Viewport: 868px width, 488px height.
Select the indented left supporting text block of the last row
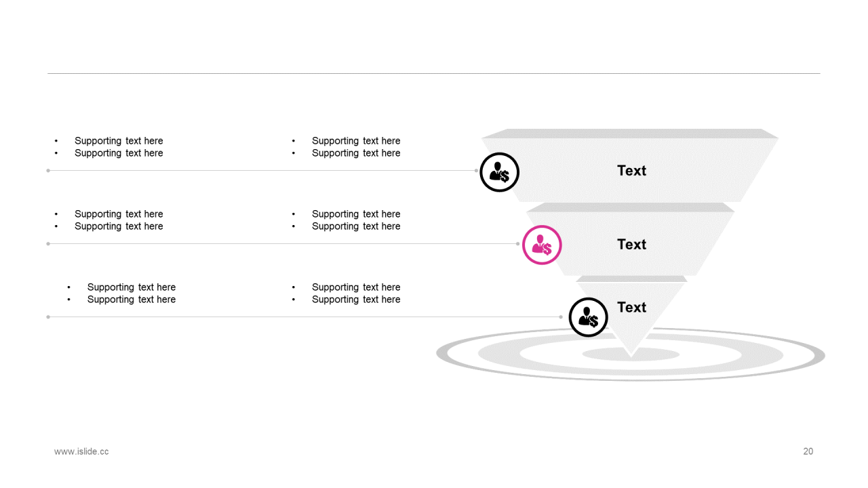coord(131,293)
